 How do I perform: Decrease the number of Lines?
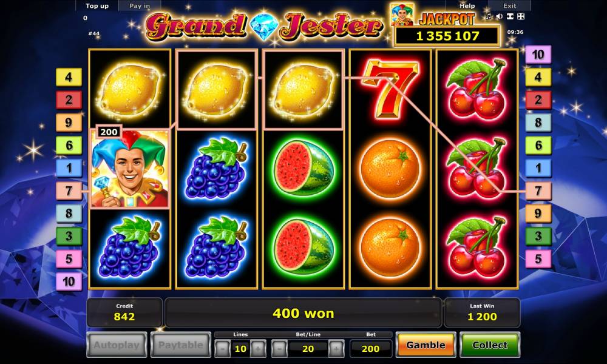pos(223,348)
